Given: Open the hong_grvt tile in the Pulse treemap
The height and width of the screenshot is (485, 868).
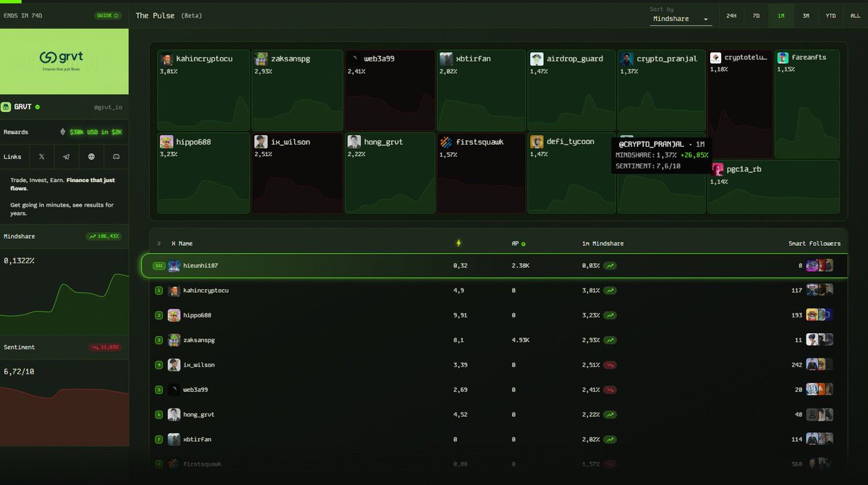Looking at the screenshot, I should pos(390,173).
